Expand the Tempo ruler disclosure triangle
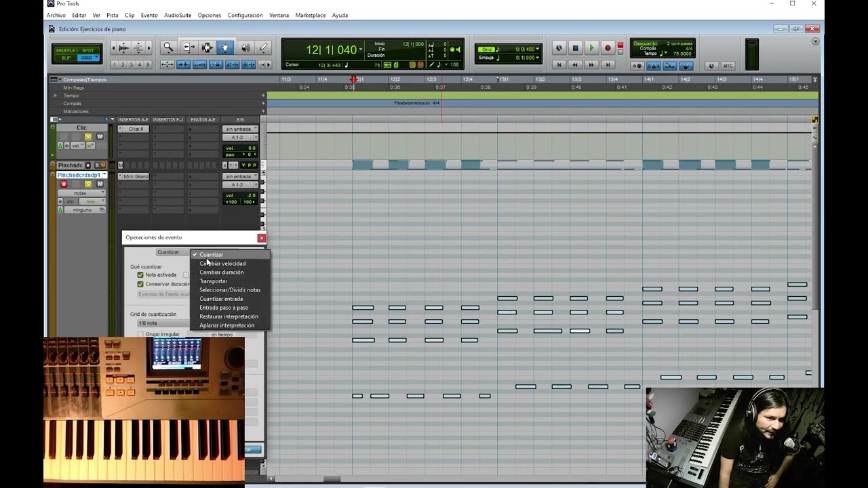Viewport: 868px width, 488px height. pos(56,96)
